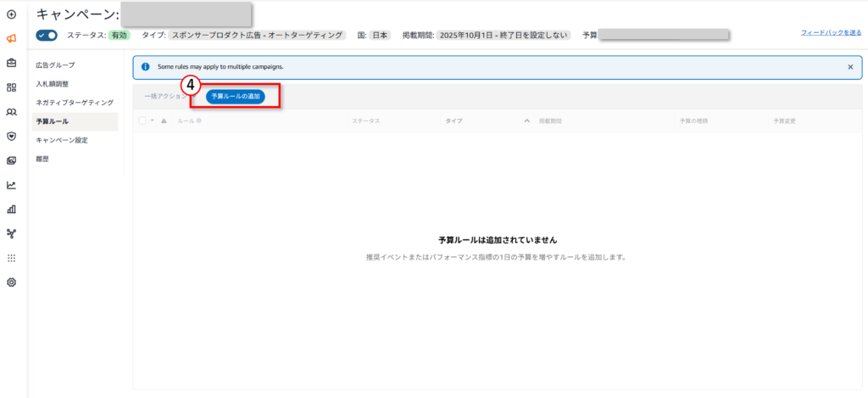The height and width of the screenshot is (398, 868).
Task: Sort by the タイプ column chevron
Action: pyautogui.click(x=526, y=121)
